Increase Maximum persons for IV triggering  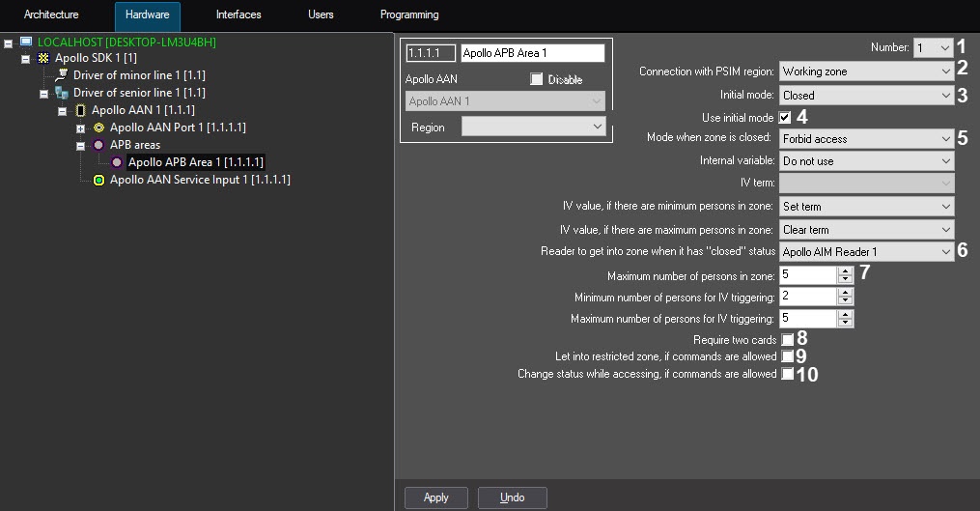(845, 314)
